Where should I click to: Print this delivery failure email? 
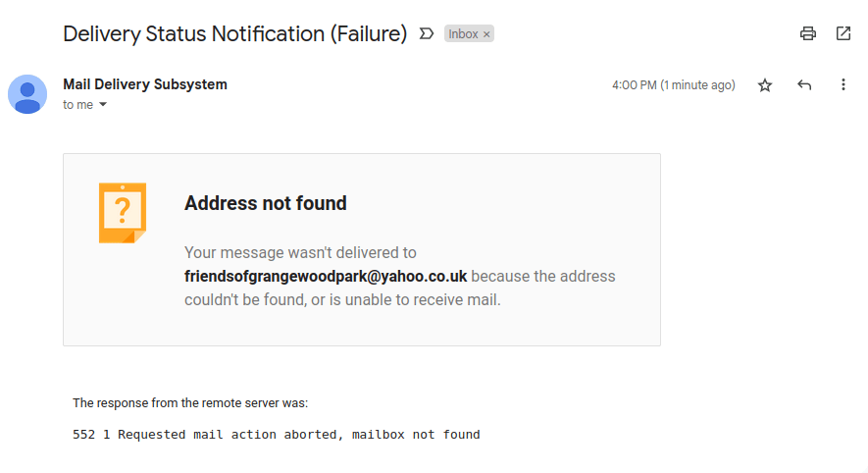click(808, 33)
